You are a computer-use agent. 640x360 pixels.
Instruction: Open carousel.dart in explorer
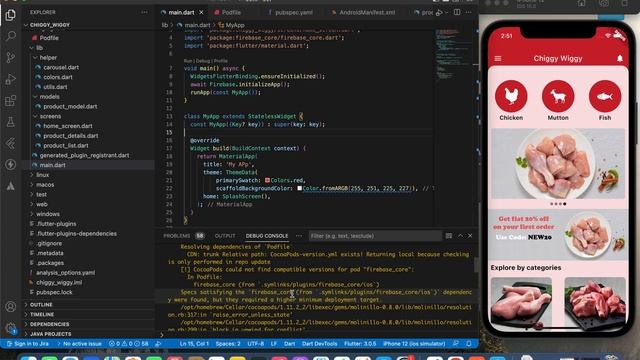61,67
